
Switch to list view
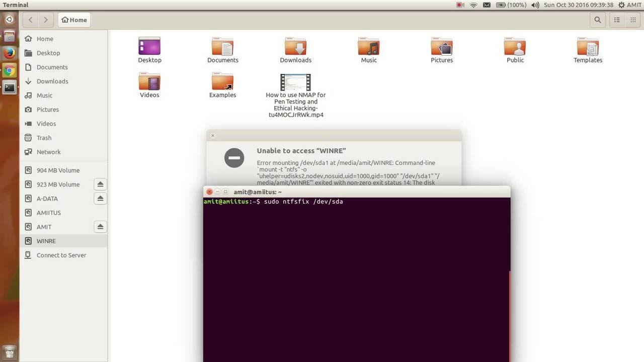[617, 20]
